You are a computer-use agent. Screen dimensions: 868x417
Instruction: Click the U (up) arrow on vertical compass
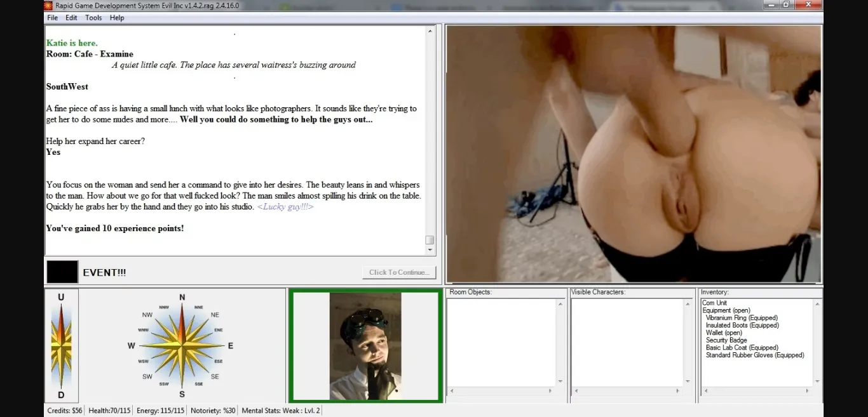[61, 298]
